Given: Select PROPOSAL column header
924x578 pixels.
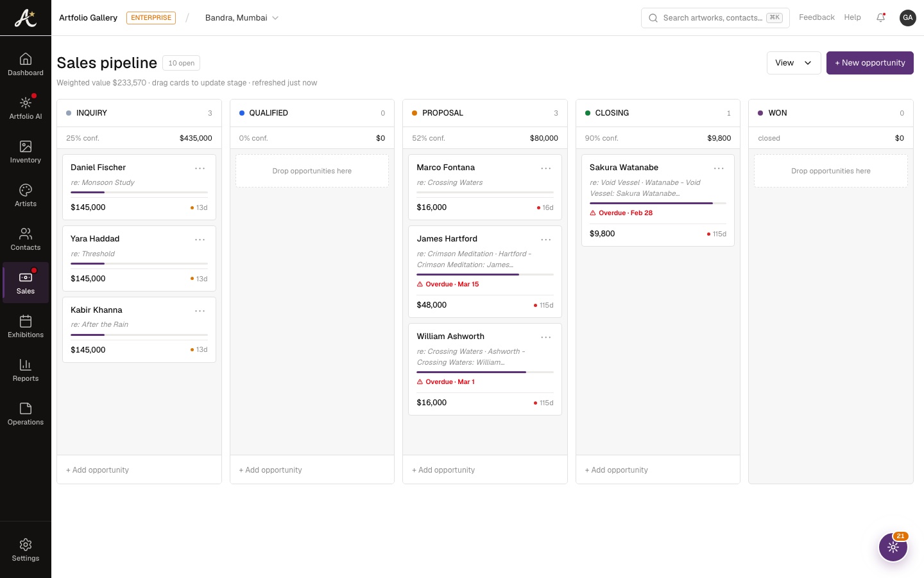Looking at the screenshot, I should (485, 113).
